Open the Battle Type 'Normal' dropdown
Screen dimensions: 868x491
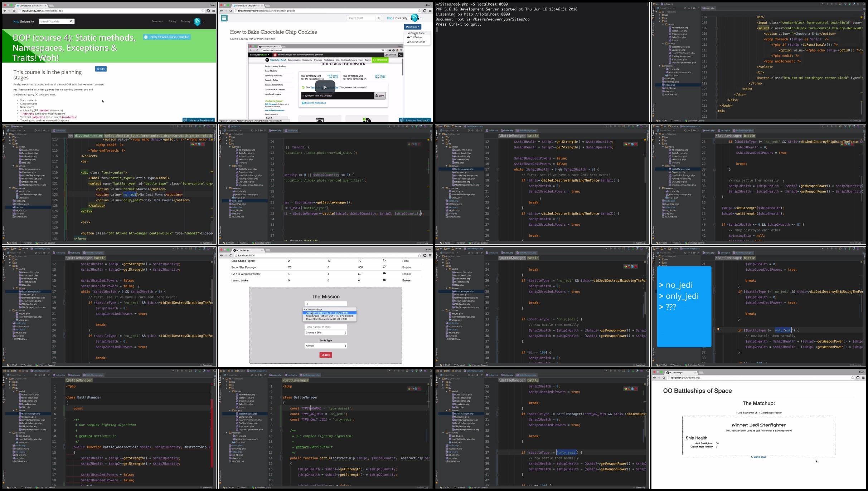point(325,346)
